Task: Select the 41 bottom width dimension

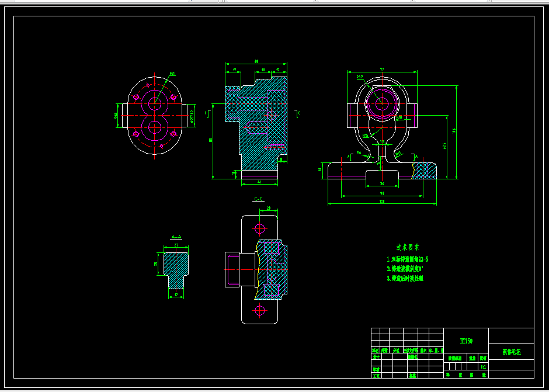Action: [259, 182]
